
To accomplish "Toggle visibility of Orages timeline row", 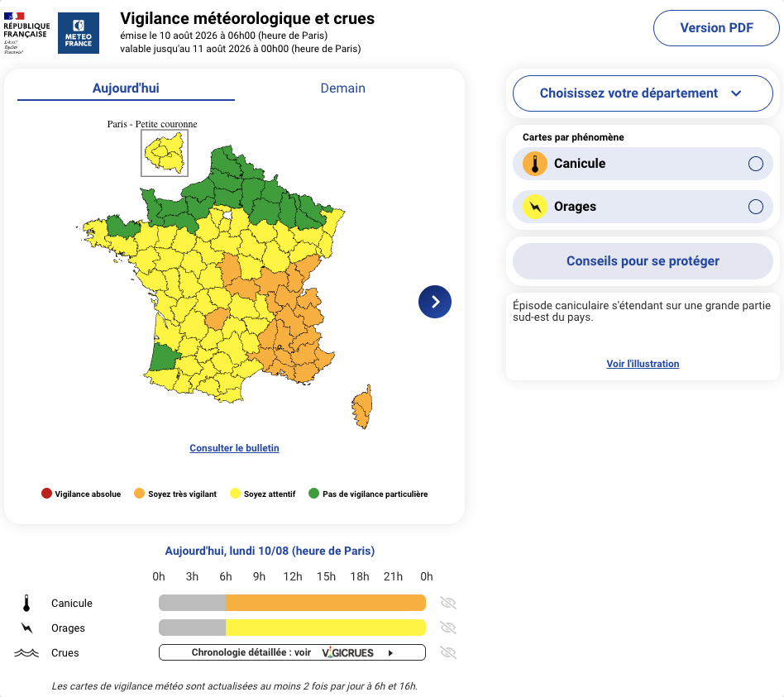I will click(x=448, y=628).
